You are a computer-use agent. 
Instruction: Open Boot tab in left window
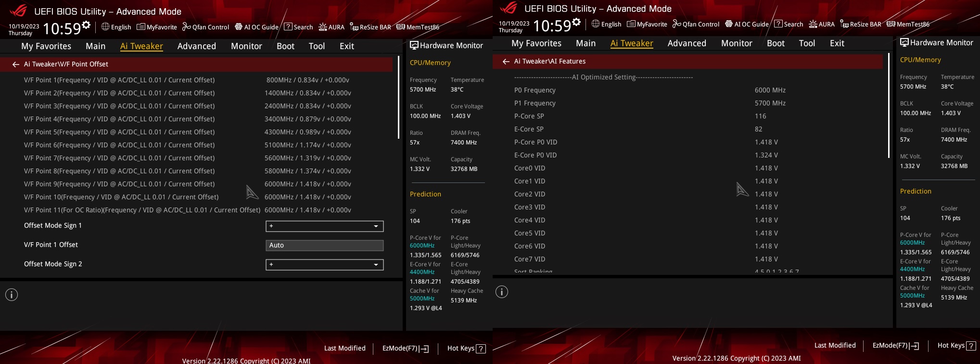[x=285, y=46]
